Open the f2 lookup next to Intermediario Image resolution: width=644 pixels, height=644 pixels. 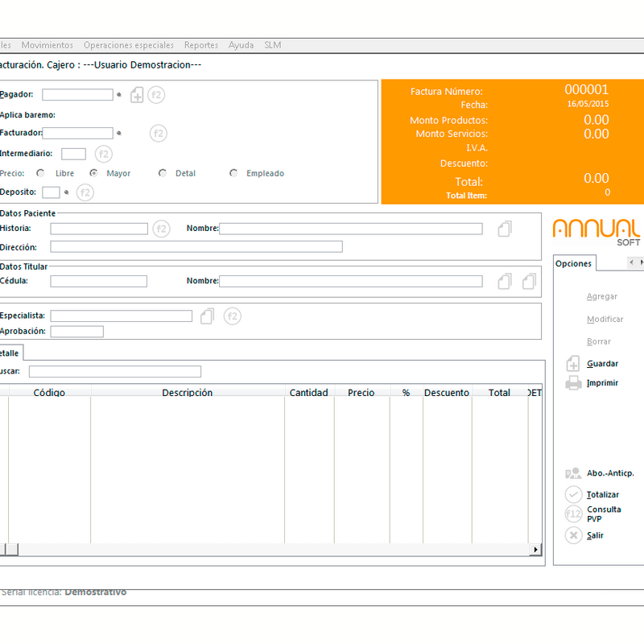click(104, 154)
